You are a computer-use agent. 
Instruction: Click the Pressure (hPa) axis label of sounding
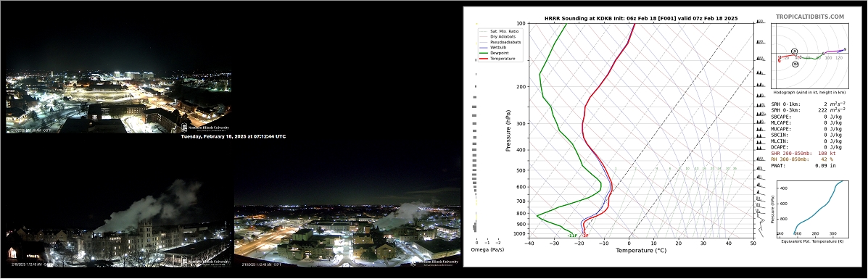click(508, 130)
